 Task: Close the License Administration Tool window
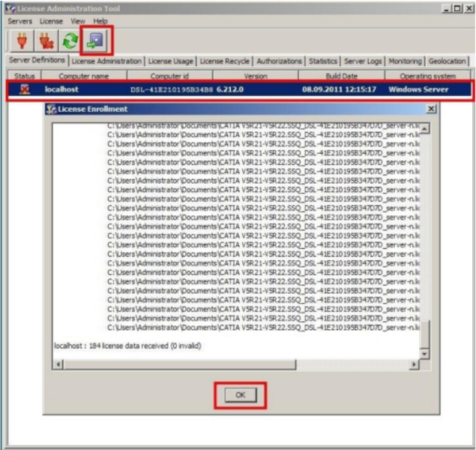(x=469, y=8)
